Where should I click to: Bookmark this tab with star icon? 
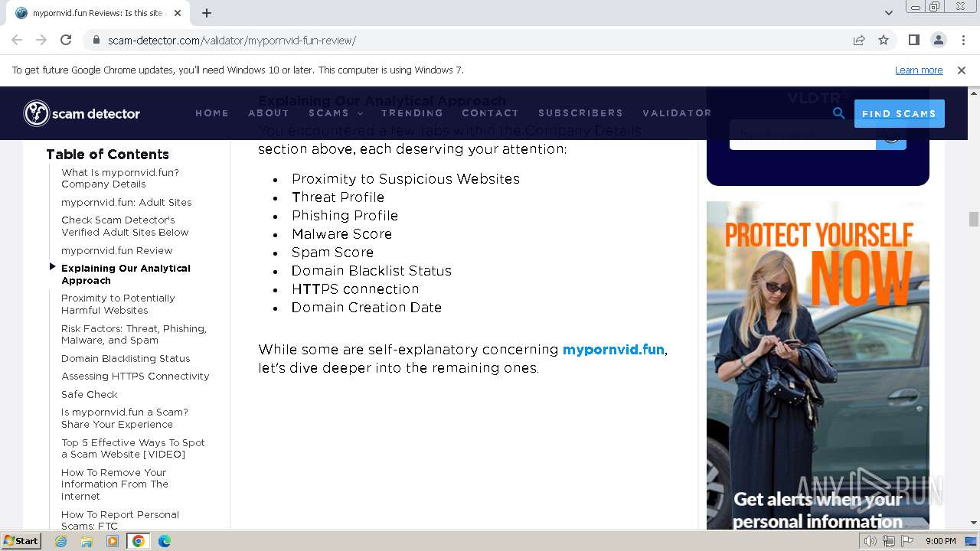(884, 40)
